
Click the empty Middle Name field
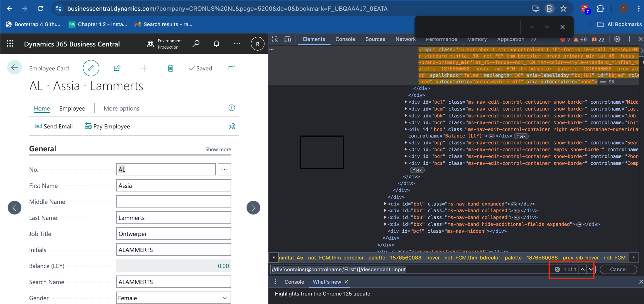174,202
